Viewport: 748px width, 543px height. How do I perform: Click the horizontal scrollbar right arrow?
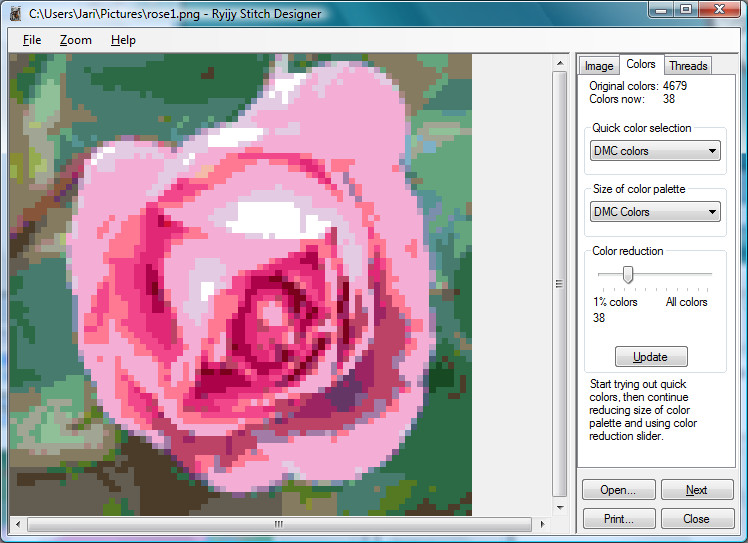542,524
